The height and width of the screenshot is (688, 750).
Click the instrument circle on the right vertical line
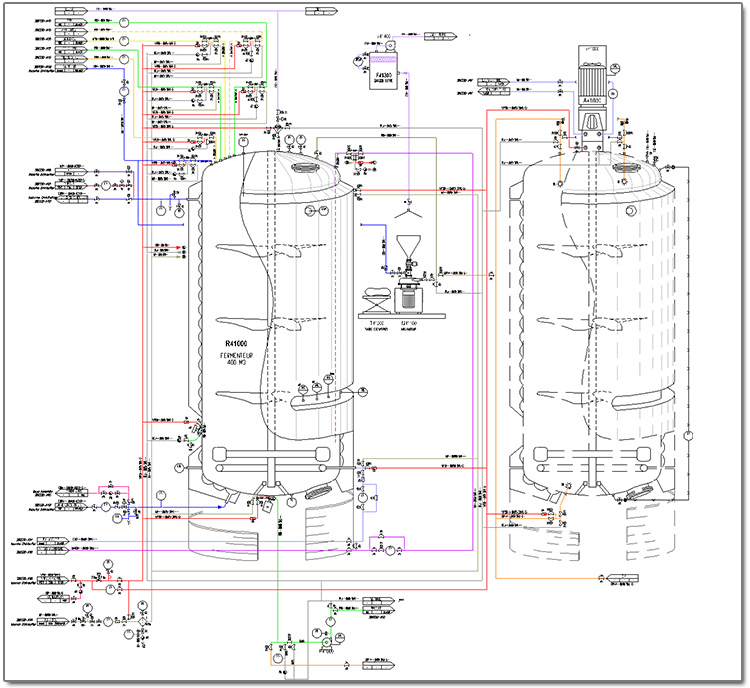tap(688, 435)
